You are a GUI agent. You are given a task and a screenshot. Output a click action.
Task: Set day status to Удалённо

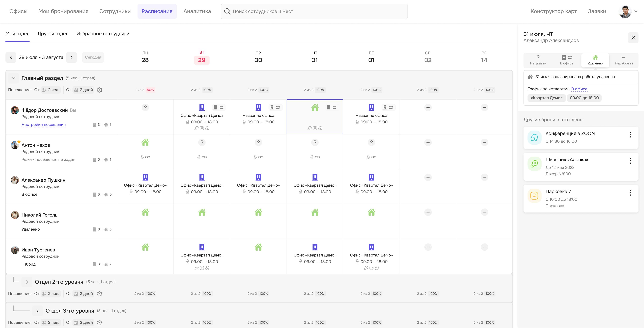click(x=595, y=60)
